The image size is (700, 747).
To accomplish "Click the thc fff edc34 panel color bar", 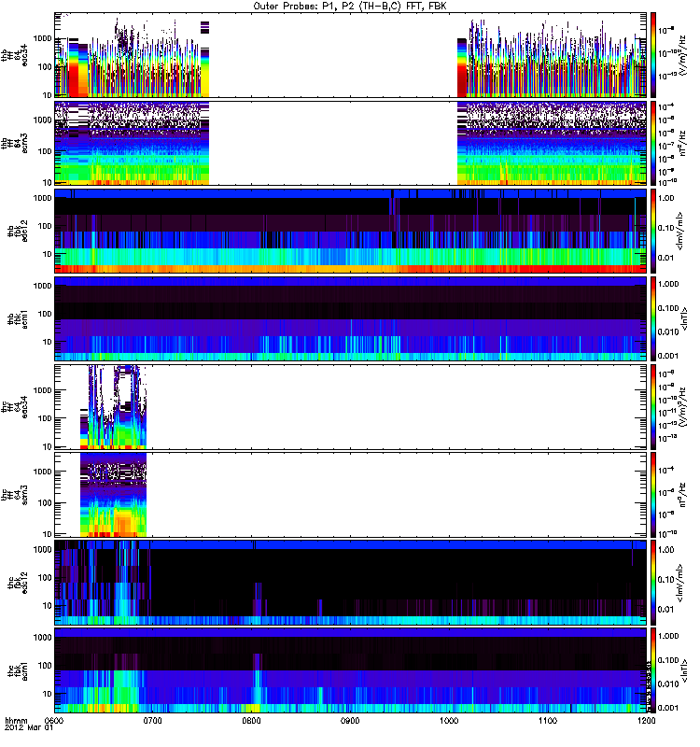I will coord(654,406).
